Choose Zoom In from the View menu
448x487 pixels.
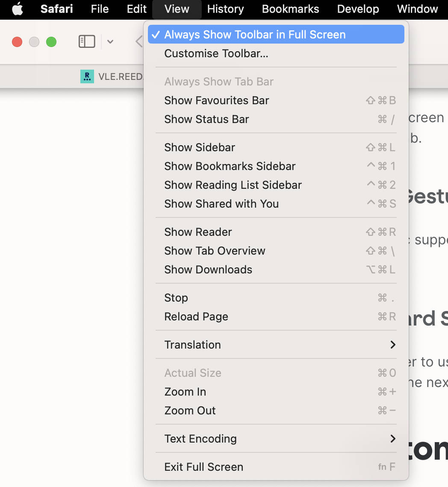(x=185, y=392)
